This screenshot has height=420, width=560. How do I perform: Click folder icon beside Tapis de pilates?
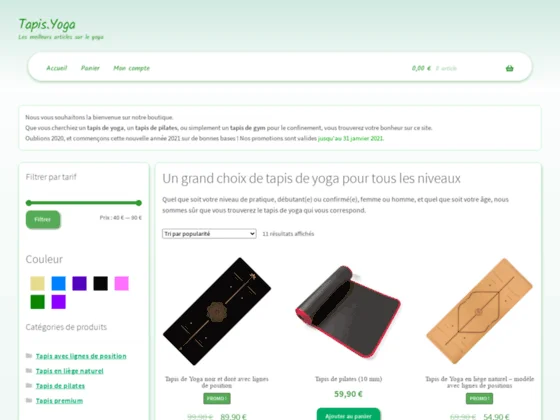29,385
